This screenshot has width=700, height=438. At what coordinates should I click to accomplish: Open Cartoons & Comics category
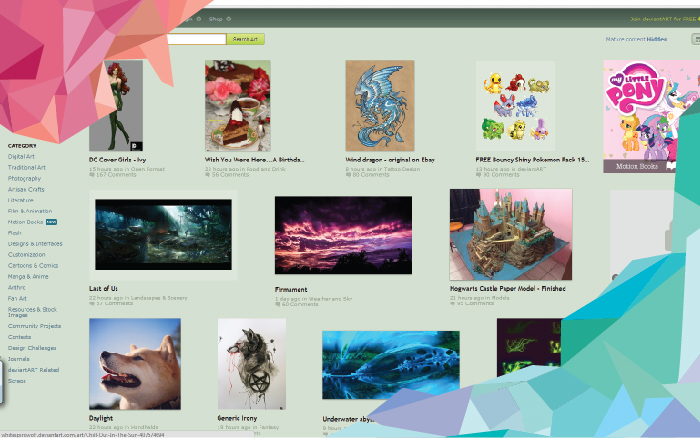pyautogui.click(x=33, y=266)
